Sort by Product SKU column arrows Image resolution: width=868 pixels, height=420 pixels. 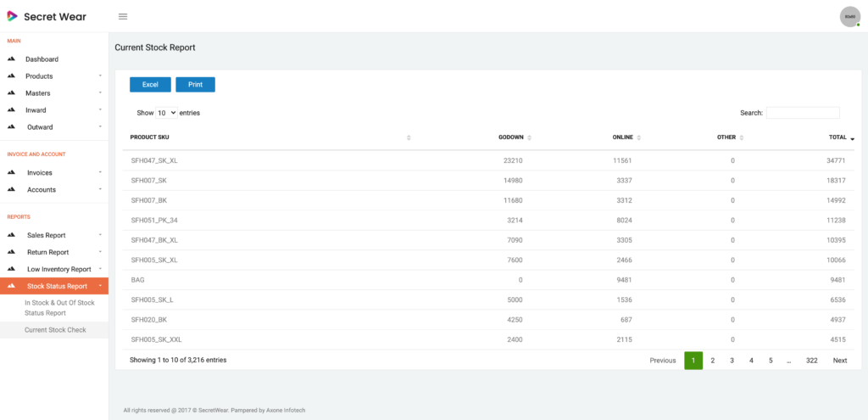[x=409, y=137]
